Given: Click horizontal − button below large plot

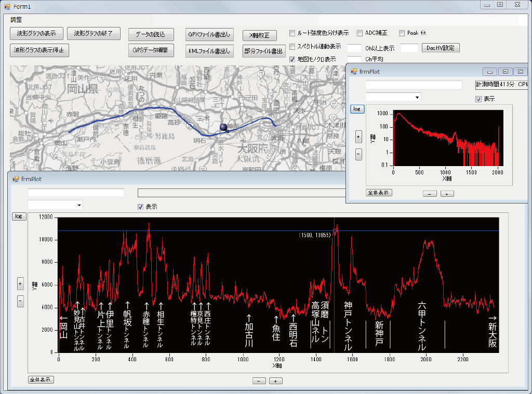Looking at the screenshot, I should (259, 381).
